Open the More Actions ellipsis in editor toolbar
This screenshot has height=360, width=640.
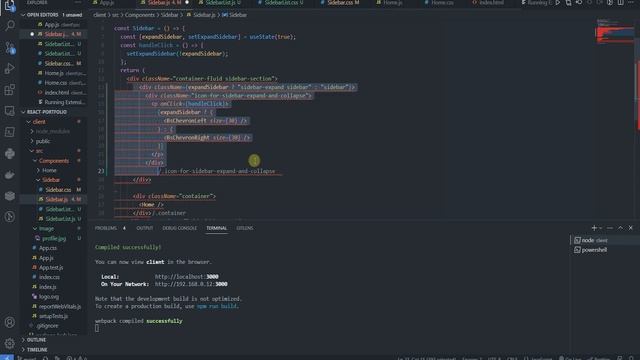[x=631, y=3]
